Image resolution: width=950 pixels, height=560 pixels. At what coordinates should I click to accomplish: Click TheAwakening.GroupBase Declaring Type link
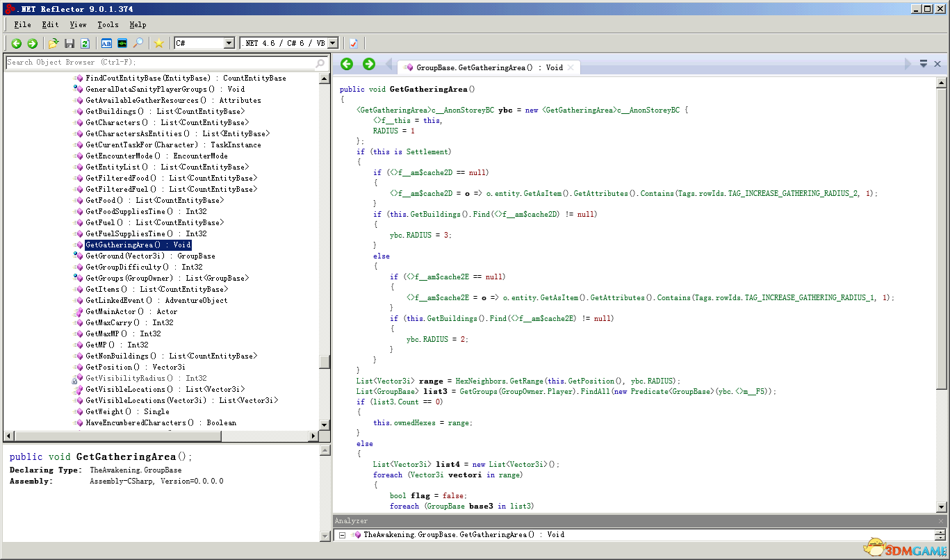(x=136, y=470)
